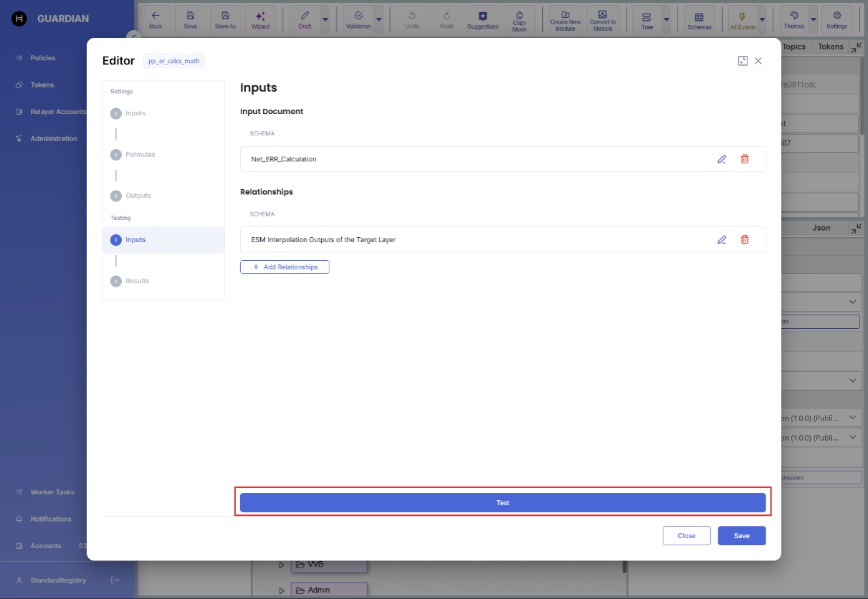Edit the Net_ERR_Calculation schema with pencil icon
This screenshot has height=599, width=868.
[x=722, y=159]
